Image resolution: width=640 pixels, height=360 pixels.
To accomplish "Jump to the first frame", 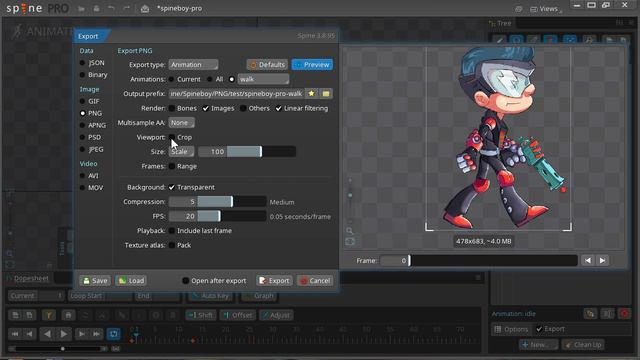I will tap(15, 334).
